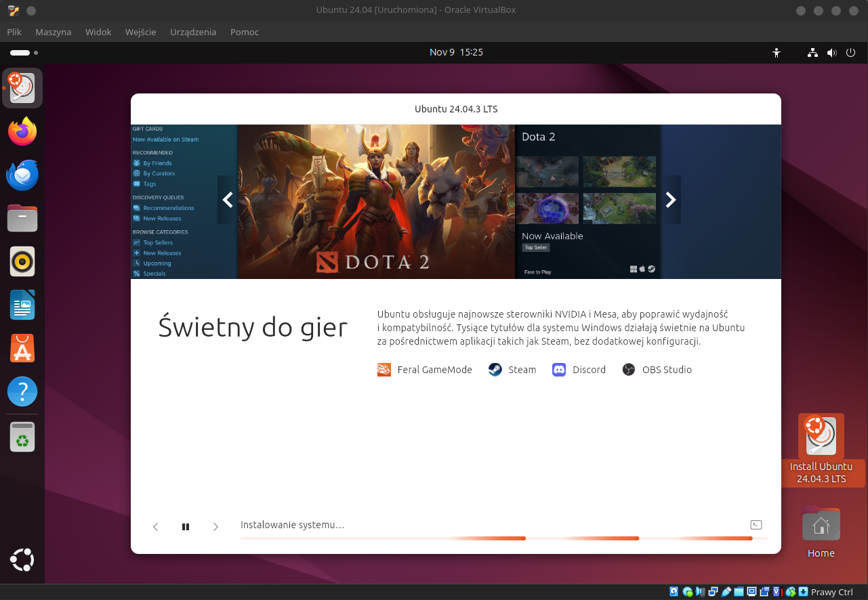Open the Ubuntu installer icon in the dock
868x600 pixels.
[22, 88]
